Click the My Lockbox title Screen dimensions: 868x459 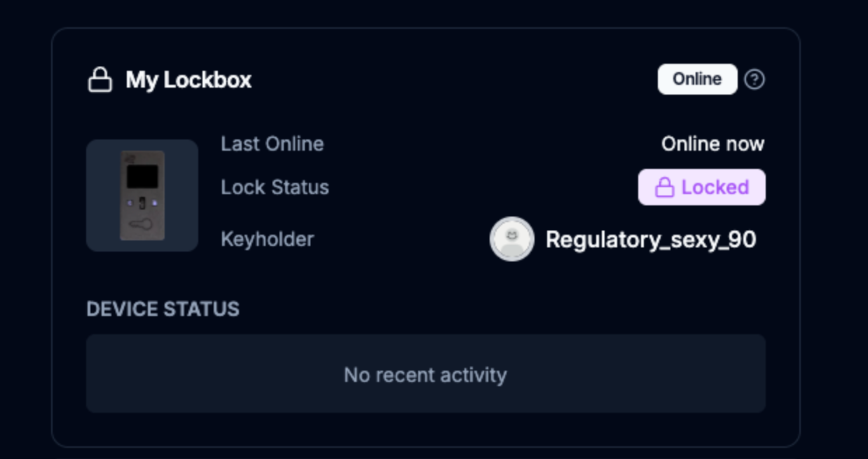click(x=188, y=80)
